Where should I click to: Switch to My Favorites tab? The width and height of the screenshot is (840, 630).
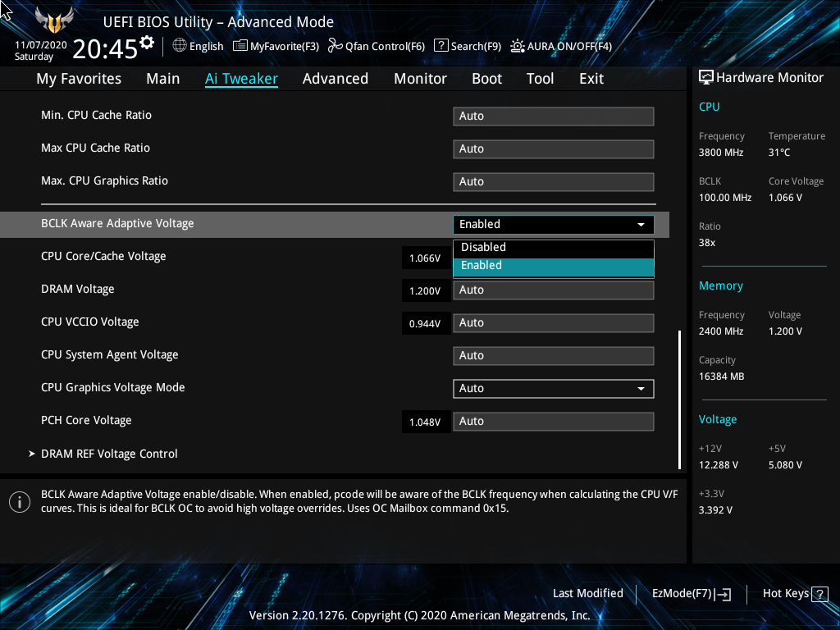click(x=79, y=79)
